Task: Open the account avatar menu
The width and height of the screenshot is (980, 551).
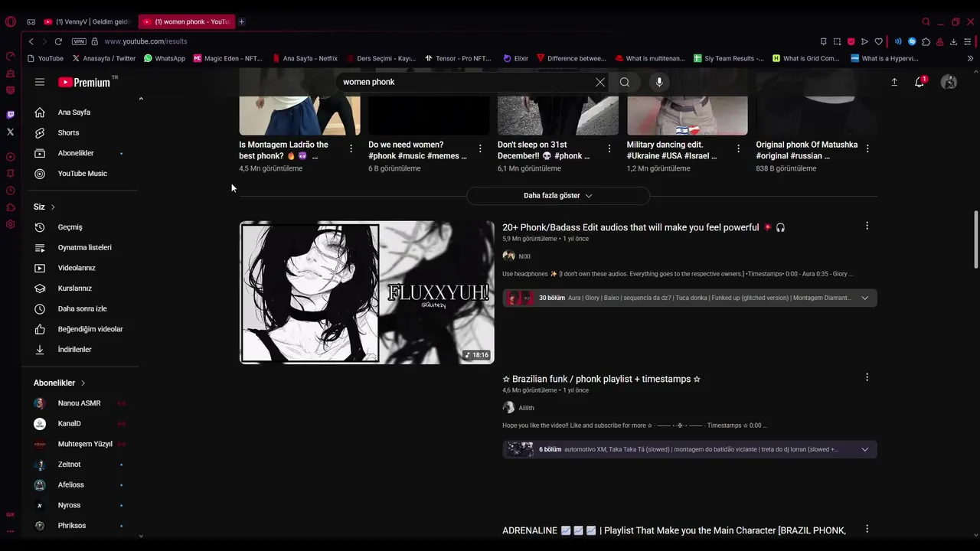Action: pos(949,82)
